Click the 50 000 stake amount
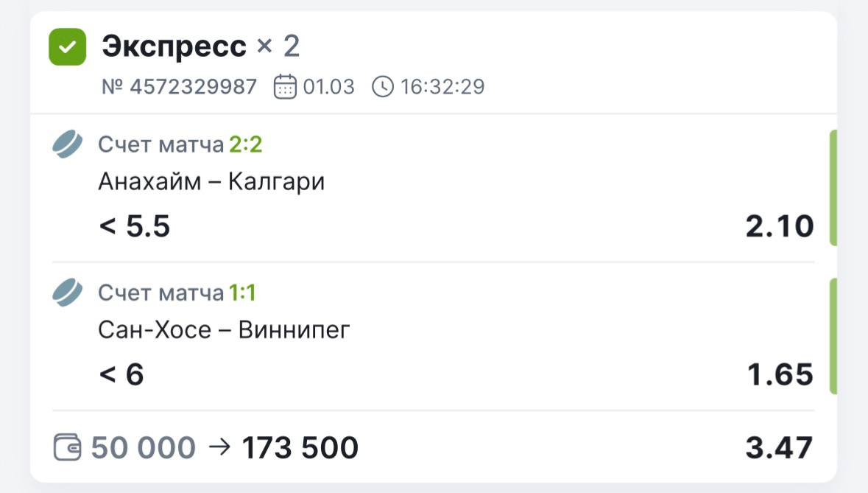 144,448
